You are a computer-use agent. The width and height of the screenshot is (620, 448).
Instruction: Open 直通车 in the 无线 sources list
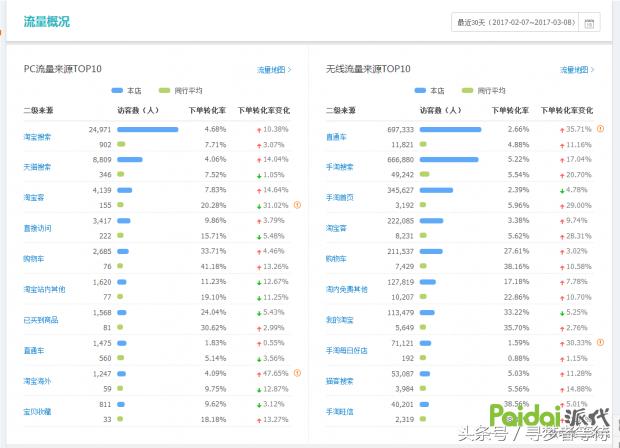coord(336,137)
